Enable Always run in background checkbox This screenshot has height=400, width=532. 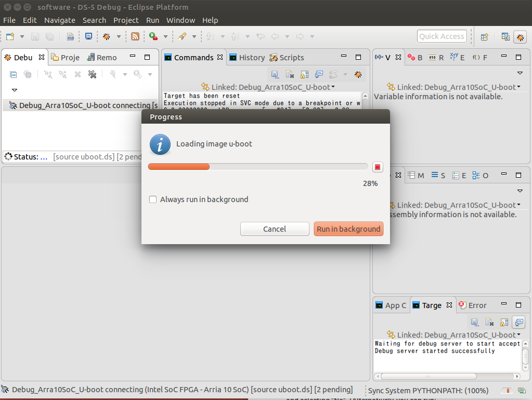pos(153,199)
